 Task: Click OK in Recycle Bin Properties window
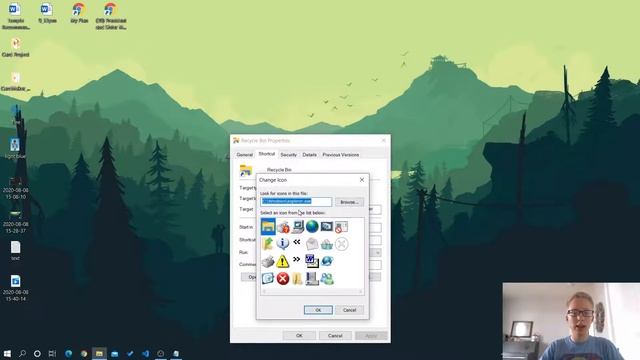(x=299, y=336)
